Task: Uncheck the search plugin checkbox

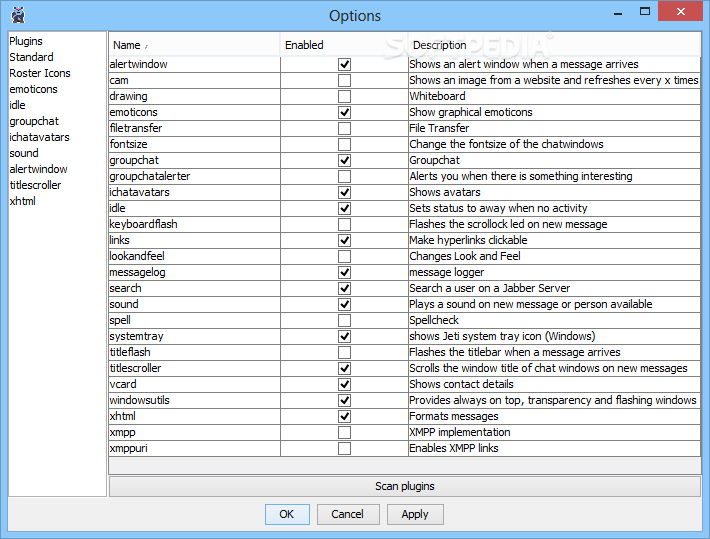Action: point(344,289)
